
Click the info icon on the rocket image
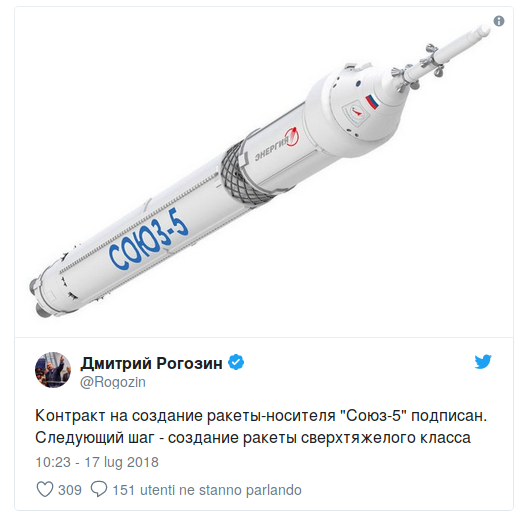(x=499, y=21)
